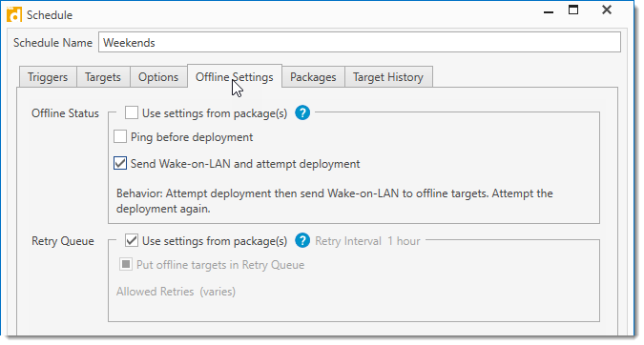Uncheck Send Wake-on-LAN and attempt deployment
This screenshot has height=345, width=644.
[120, 163]
